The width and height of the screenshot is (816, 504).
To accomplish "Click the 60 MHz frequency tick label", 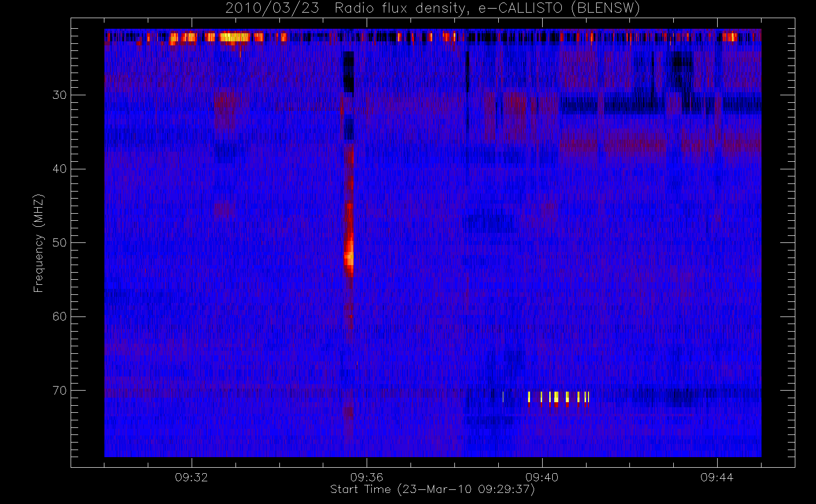I will 60,317.
